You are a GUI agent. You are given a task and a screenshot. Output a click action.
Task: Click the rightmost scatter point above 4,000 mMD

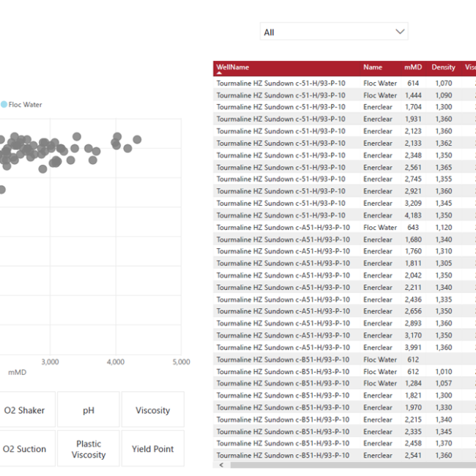click(137, 139)
